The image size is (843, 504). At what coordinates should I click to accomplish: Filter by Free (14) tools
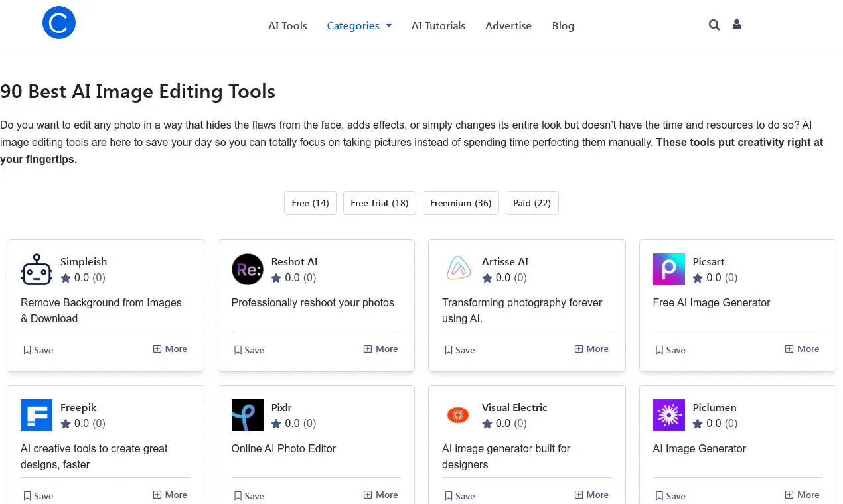coord(311,203)
